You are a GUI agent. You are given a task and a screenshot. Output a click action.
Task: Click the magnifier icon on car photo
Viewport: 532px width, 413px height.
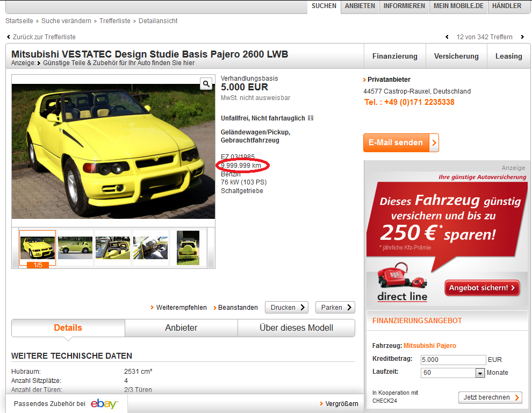(206, 84)
